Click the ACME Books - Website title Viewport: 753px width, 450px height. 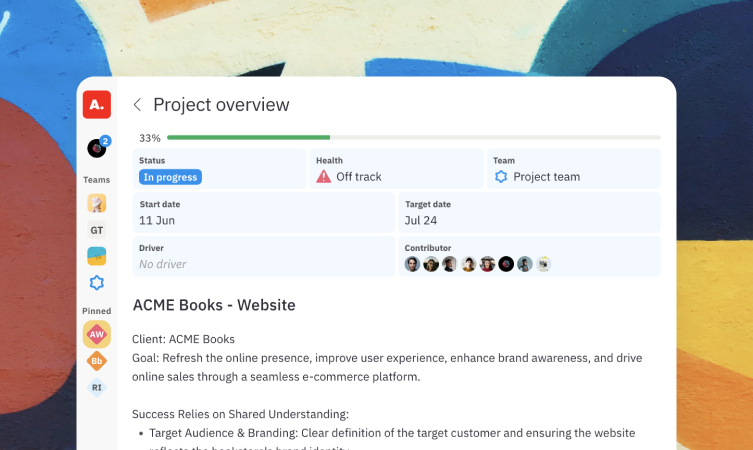coord(214,305)
